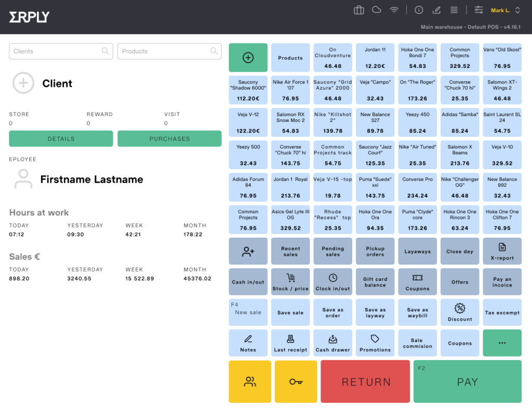Click the employee avatar icon
Image resolution: width=532 pixels, height=410 pixels.
(x=23, y=179)
